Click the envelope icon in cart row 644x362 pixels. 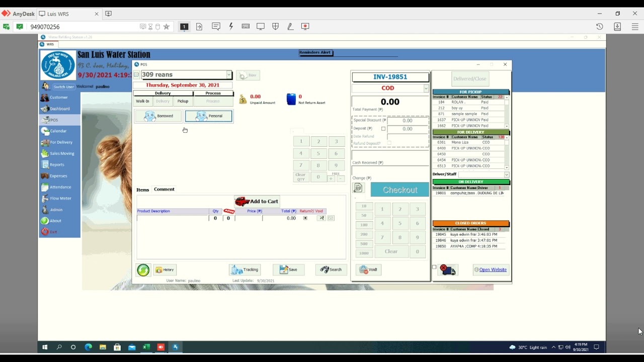331,218
